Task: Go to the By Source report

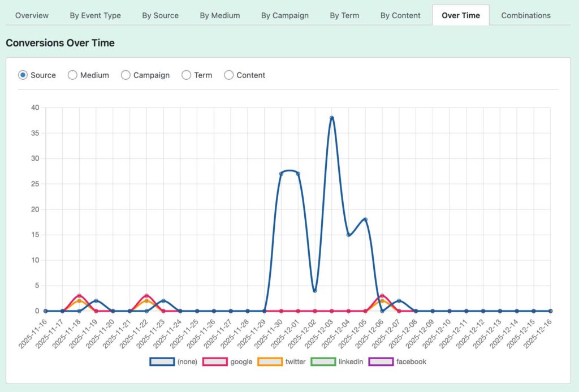Action: 160,15
